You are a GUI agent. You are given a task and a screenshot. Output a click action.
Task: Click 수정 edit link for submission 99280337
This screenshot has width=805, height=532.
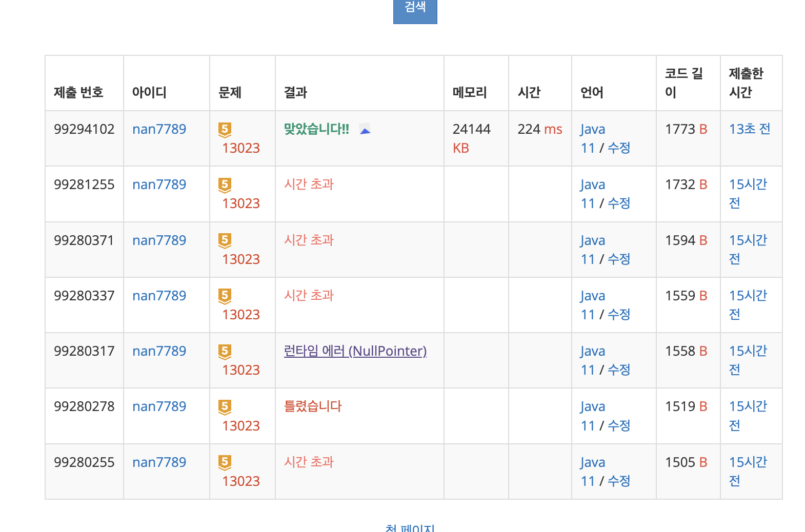point(619,315)
